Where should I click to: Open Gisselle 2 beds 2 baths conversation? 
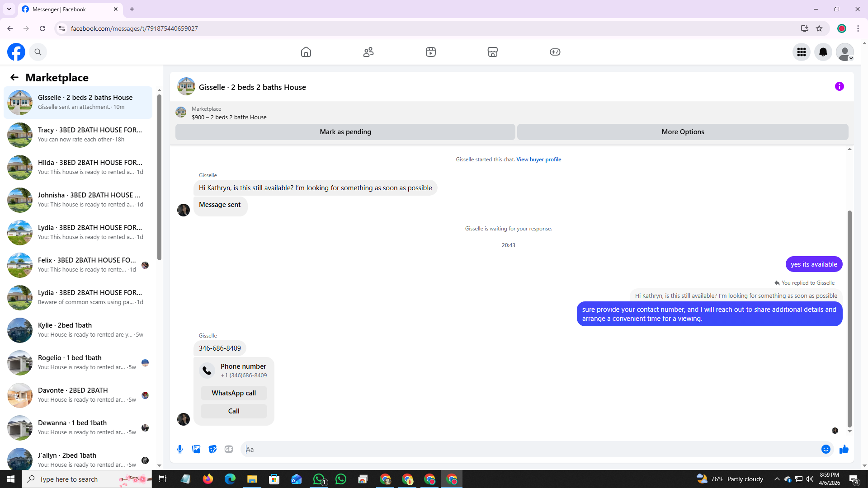[78, 103]
